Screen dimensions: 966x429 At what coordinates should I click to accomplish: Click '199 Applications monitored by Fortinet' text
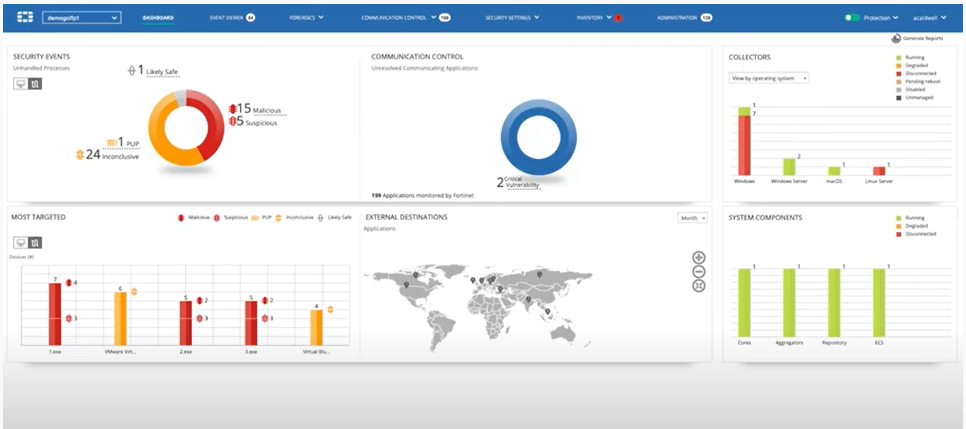423,195
